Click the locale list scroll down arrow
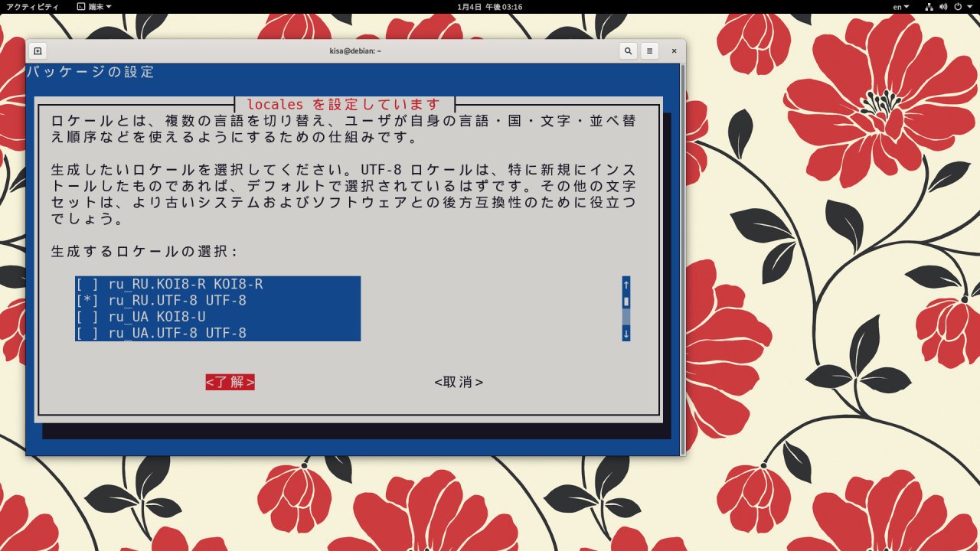Image resolution: width=980 pixels, height=551 pixels. click(x=626, y=333)
